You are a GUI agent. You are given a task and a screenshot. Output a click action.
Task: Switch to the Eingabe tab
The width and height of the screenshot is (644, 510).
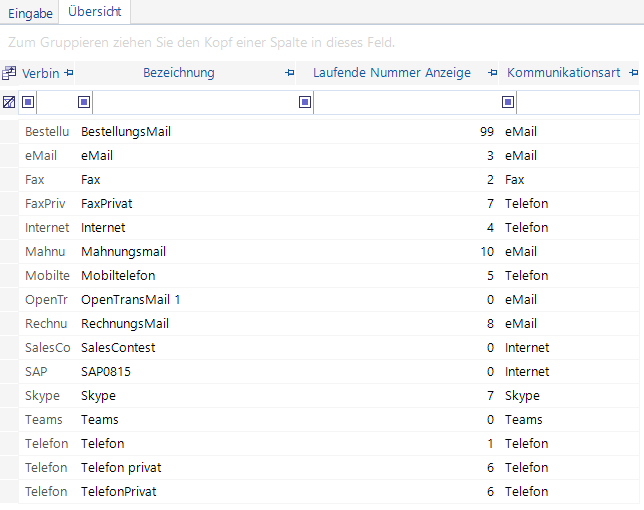[30, 13]
